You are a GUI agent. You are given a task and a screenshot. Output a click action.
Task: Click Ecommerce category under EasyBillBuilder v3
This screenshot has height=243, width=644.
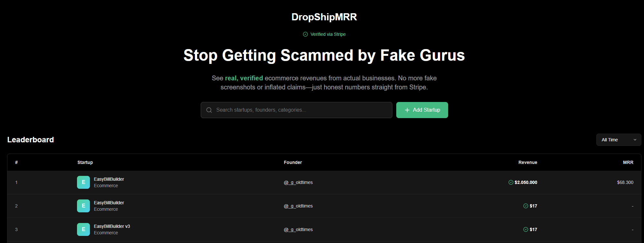pos(106,233)
